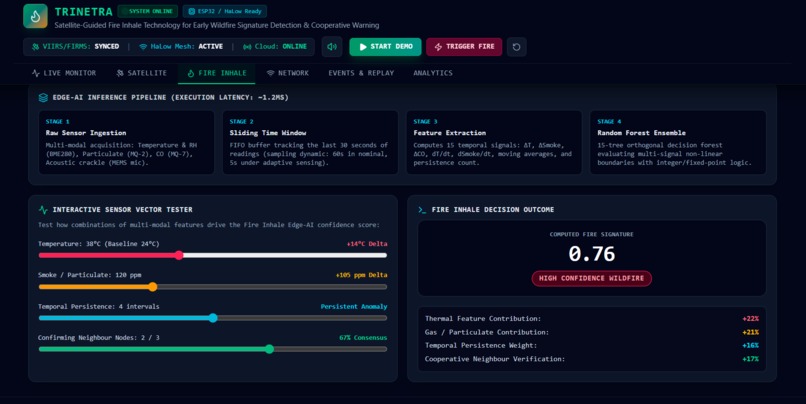The height and width of the screenshot is (404, 806).
Task: Open the ANALYTICS tab
Action: coord(433,73)
